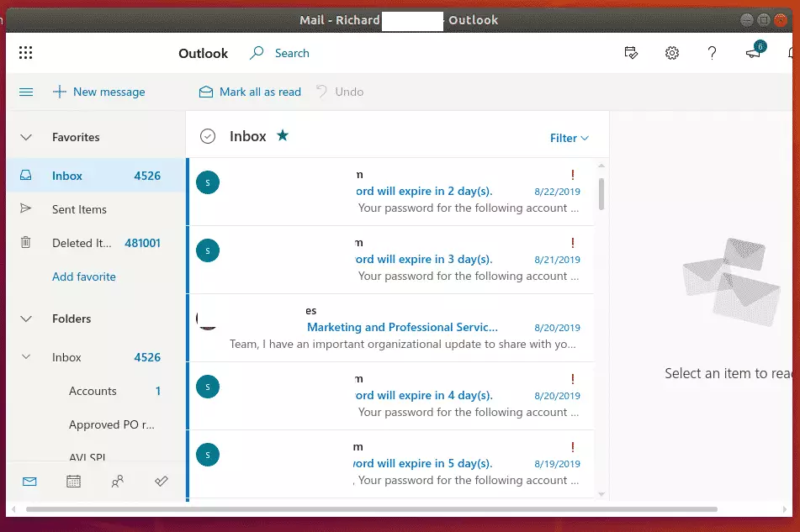This screenshot has width=800, height=532.
Task: Click message list scroll up arrow
Action: tap(601, 166)
